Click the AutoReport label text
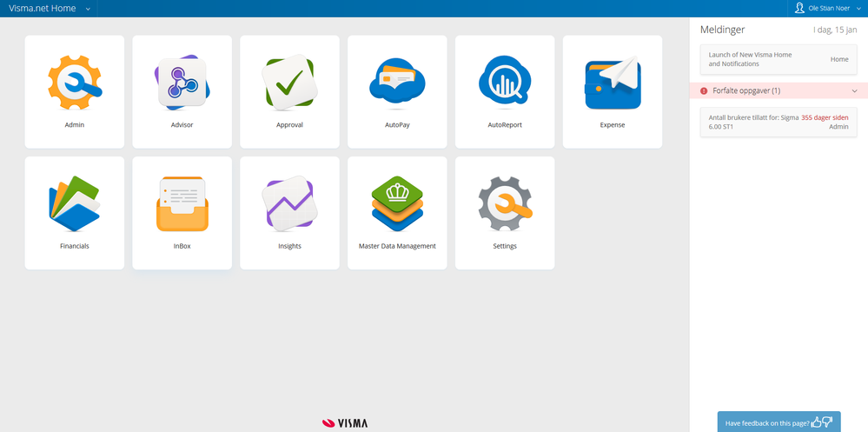This screenshot has width=868, height=432. click(505, 125)
